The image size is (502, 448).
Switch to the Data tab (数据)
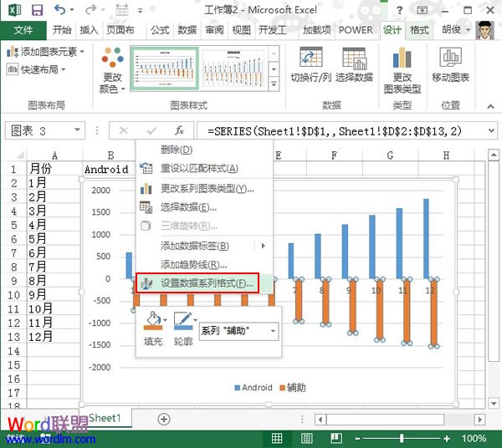coord(187,30)
